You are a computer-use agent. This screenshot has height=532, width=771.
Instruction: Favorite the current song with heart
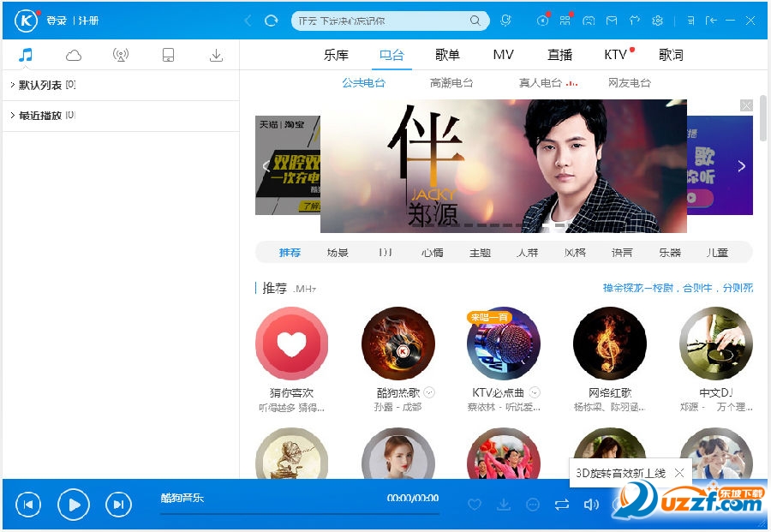[x=475, y=505]
